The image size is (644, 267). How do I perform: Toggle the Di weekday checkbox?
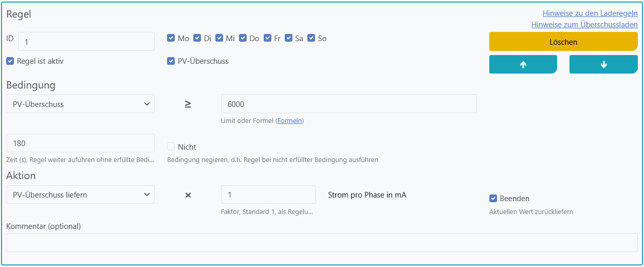(x=197, y=38)
